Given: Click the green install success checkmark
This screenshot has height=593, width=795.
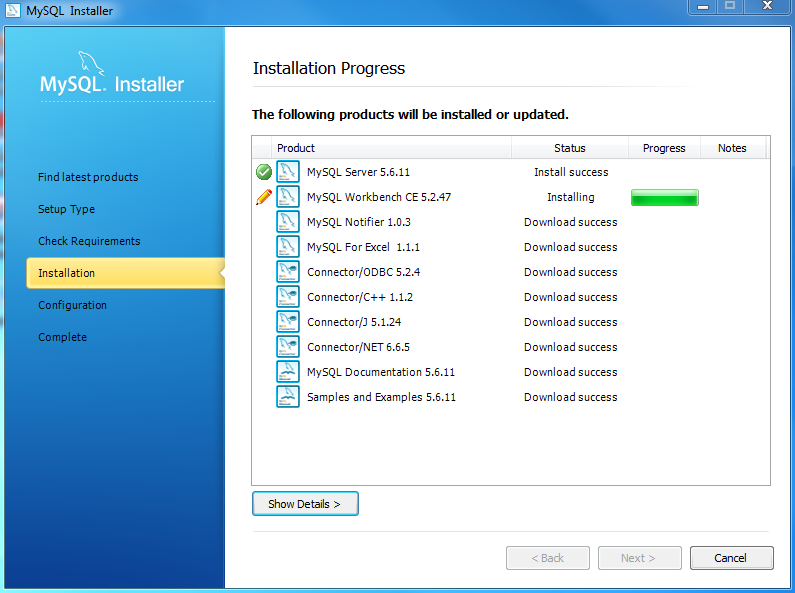Looking at the screenshot, I should [264, 172].
